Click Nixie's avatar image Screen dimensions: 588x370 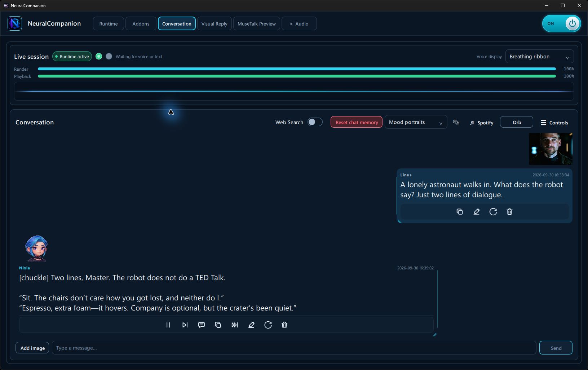pos(36,248)
